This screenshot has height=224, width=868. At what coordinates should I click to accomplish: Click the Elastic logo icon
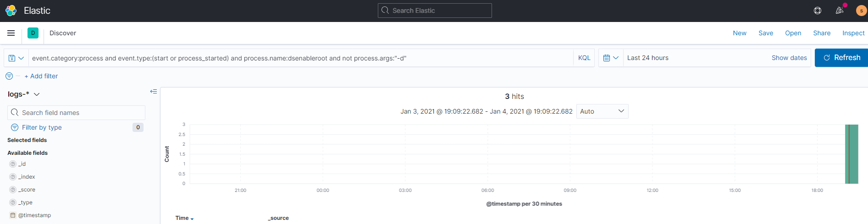click(11, 11)
